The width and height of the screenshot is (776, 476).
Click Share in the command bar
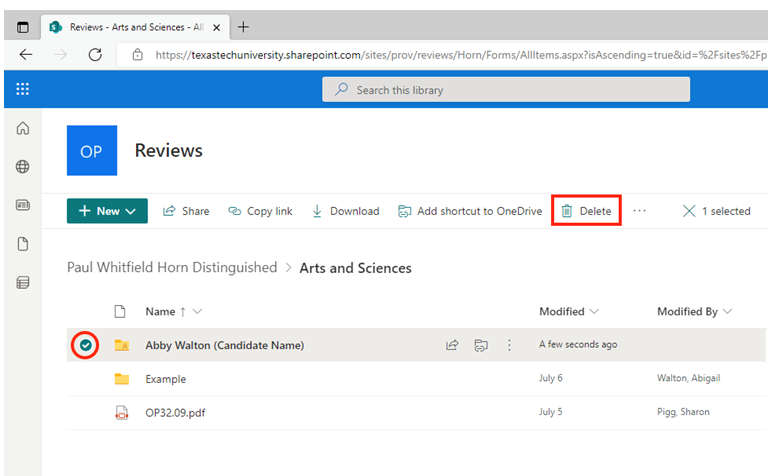pyautogui.click(x=186, y=211)
